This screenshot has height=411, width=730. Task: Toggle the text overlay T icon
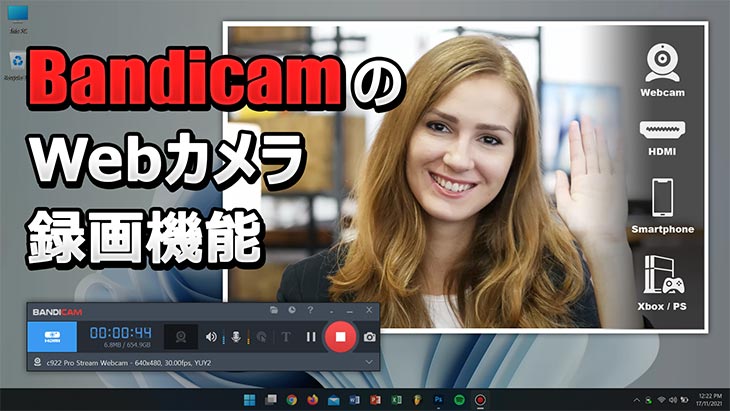click(286, 337)
